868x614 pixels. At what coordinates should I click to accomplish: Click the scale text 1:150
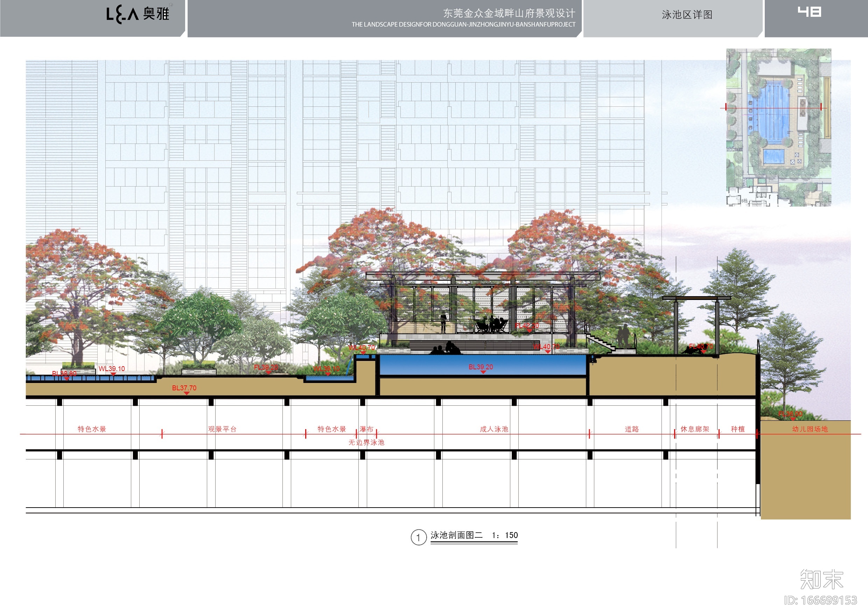click(x=505, y=535)
